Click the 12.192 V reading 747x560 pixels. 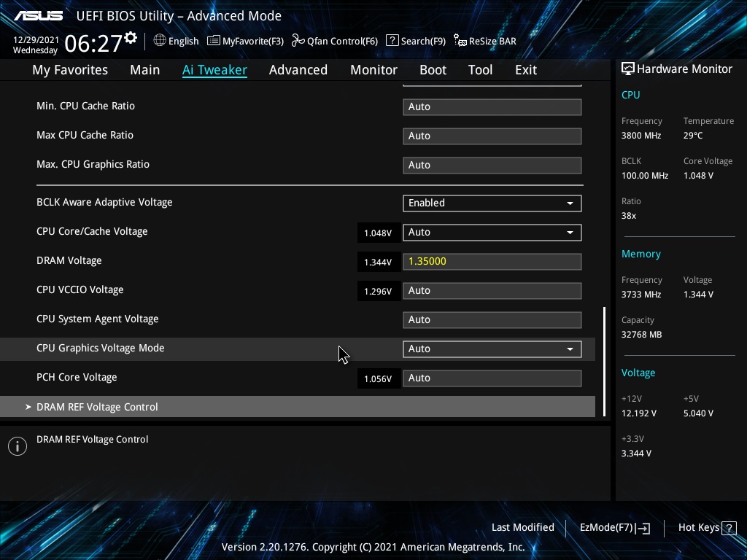tap(639, 413)
